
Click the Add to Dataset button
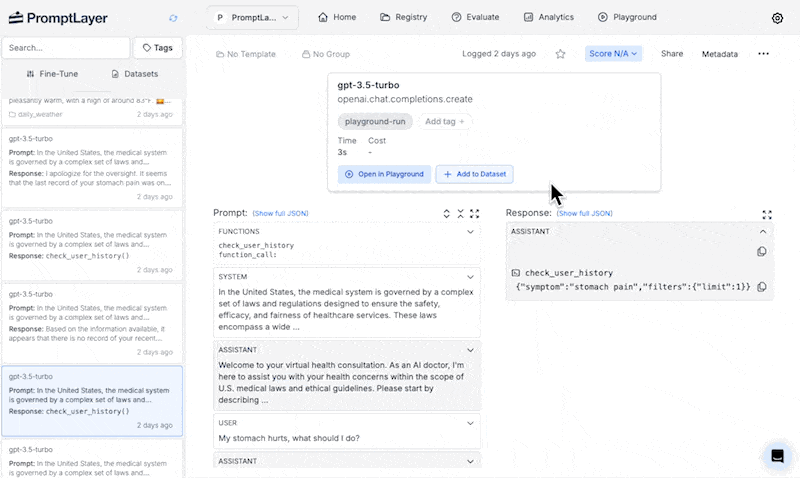[474, 174]
